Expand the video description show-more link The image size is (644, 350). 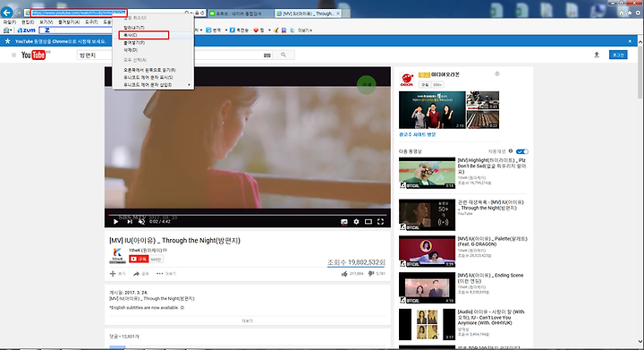click(247, 320)
